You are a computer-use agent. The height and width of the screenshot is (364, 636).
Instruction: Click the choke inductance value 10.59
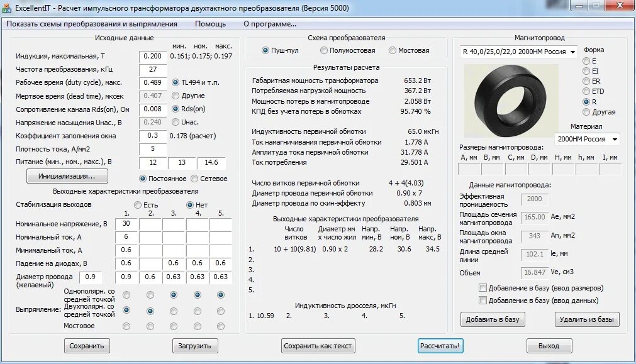click(265, 316)
